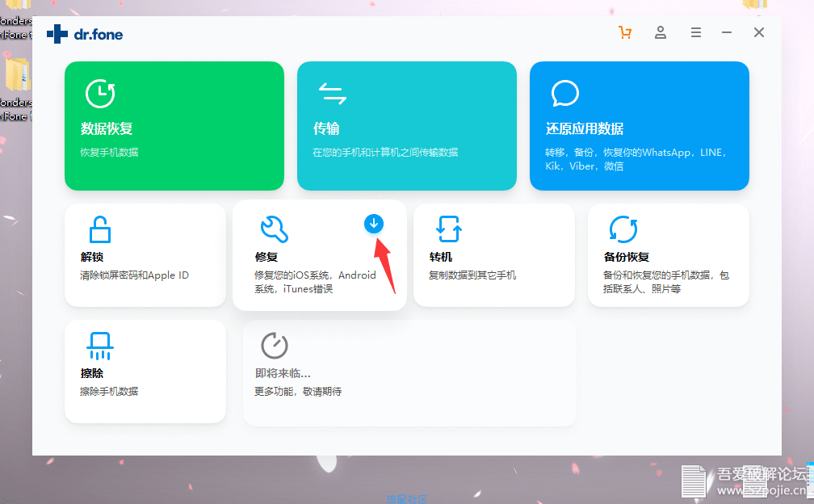814x504 pixels.
Task: Download the 修复 module via arrow badge
Action: pos(374,224)
